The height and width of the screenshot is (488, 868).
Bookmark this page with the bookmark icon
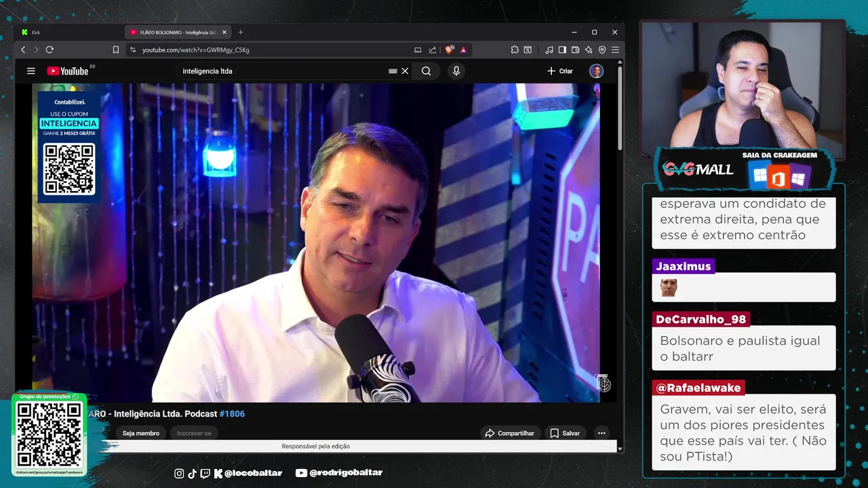tap(116, 49)
